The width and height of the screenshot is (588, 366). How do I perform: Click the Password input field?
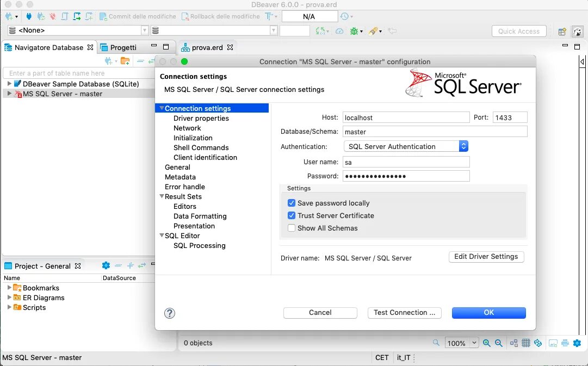(x=406, y=176)
